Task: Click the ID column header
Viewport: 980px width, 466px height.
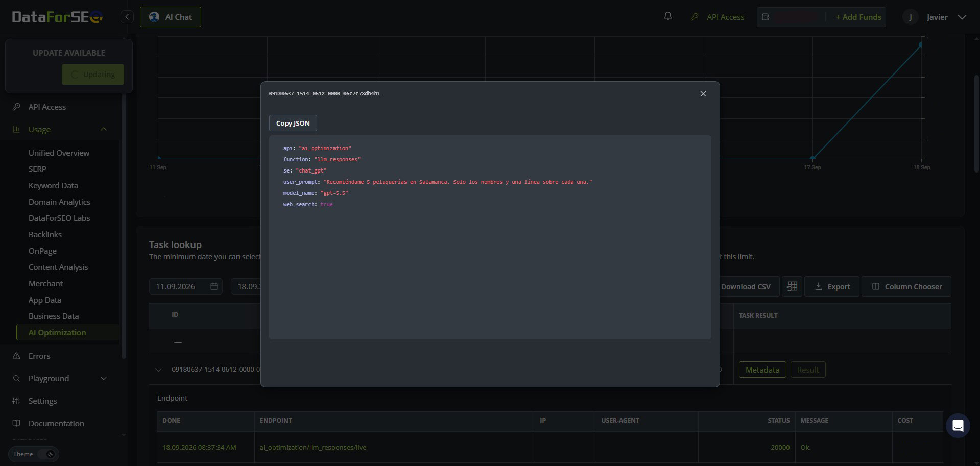Action: point(175,315)
